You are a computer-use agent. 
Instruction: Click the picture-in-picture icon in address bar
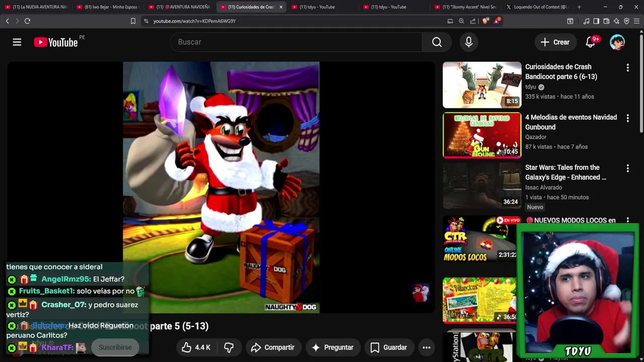(450, 21)
